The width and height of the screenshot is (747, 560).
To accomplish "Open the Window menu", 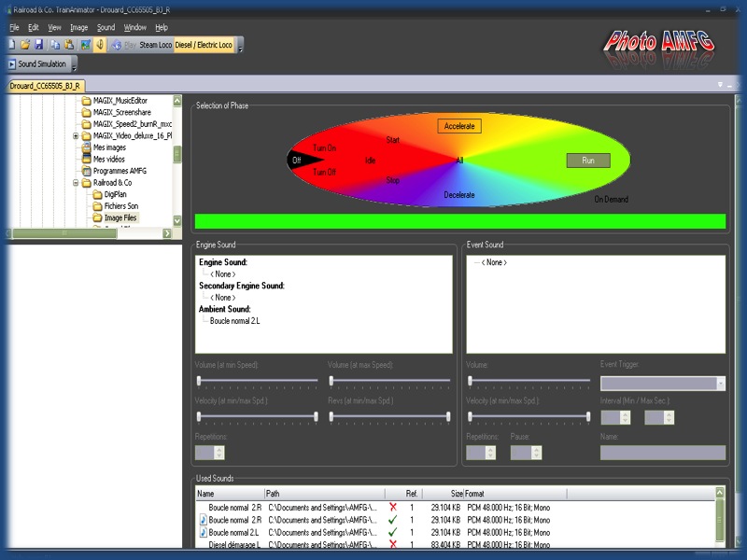I will point(134,28).
